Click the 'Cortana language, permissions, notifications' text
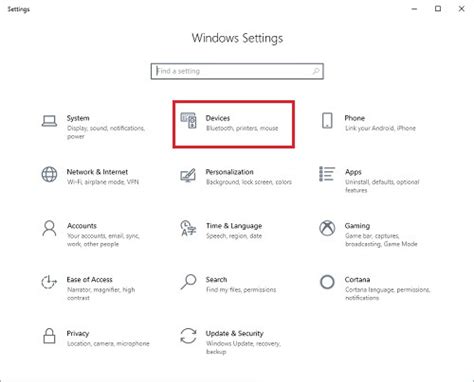The image size is (474, 382). [387, 294]
